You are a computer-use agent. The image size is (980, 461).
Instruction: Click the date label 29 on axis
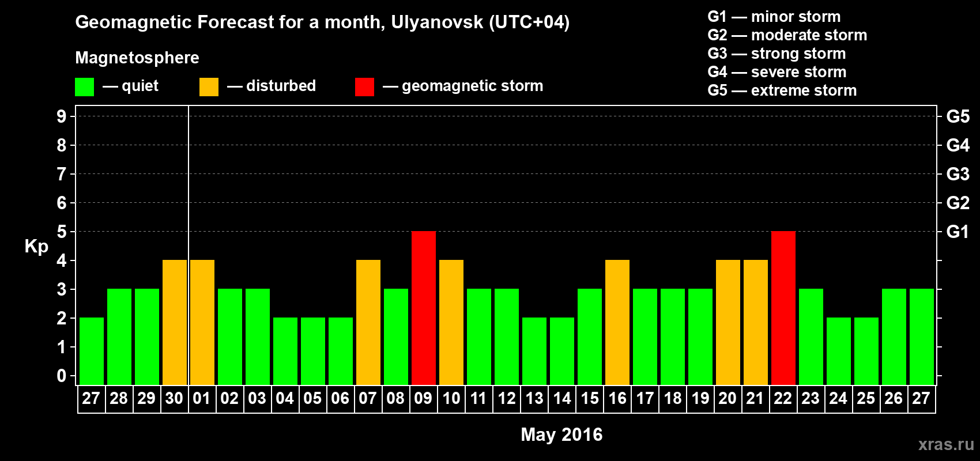pyautogui.click(x=146, y=399)
